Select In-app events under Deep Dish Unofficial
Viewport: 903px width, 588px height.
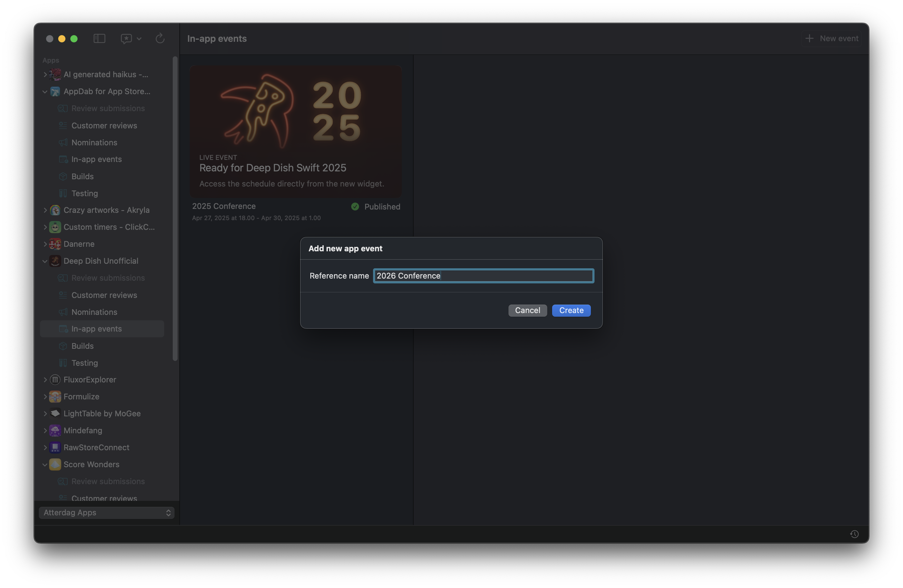(x=102, y=329)
